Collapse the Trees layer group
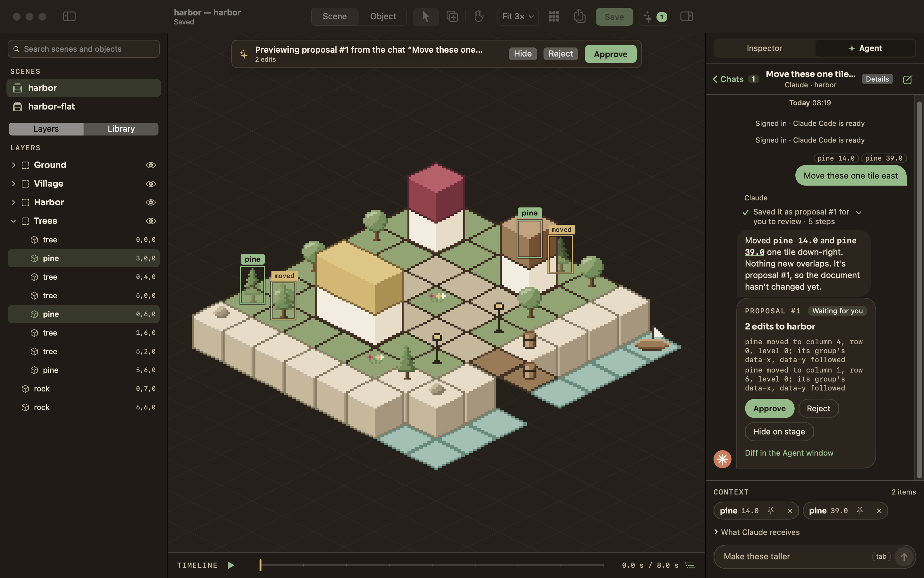Viewport: 924px width, 578px height. [x=13, y=221]
